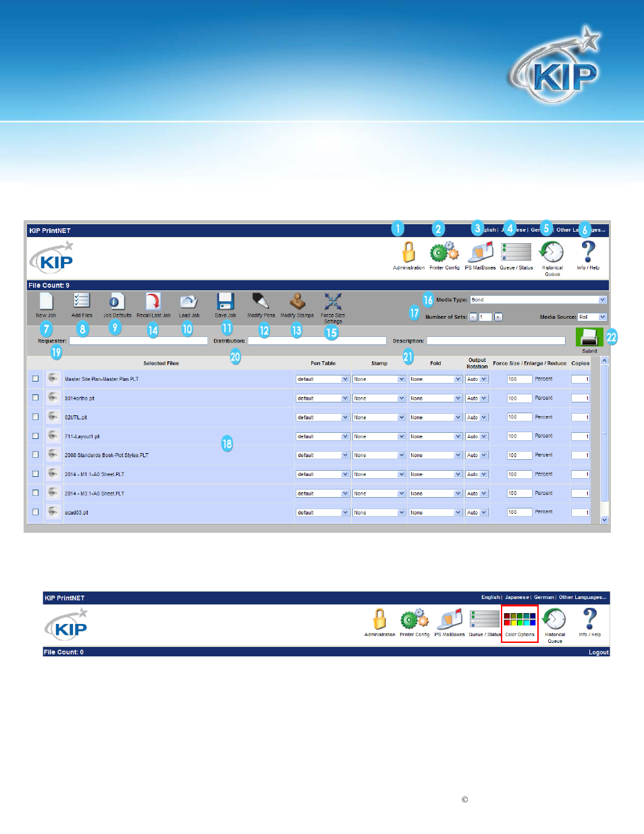Viewport: 644px width, 834px height.
Task: Select the 02UTL.plt file checkbox
Action: 36,417
